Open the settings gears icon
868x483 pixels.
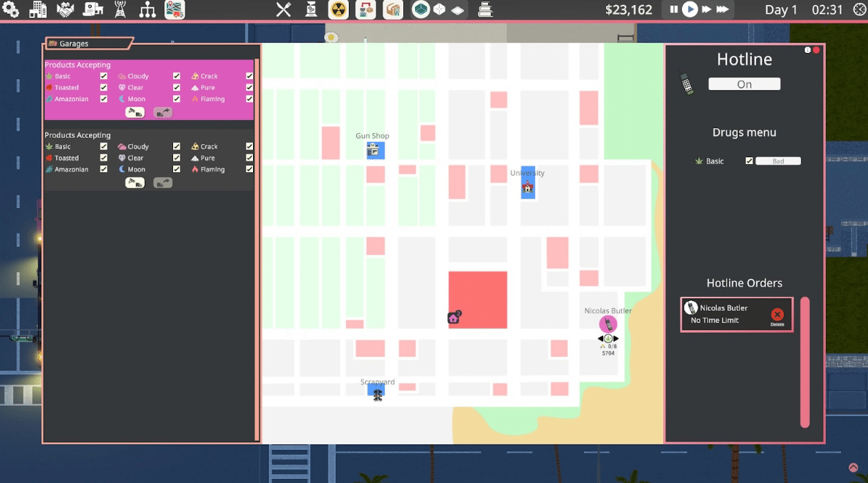click(x=11, y=10)
